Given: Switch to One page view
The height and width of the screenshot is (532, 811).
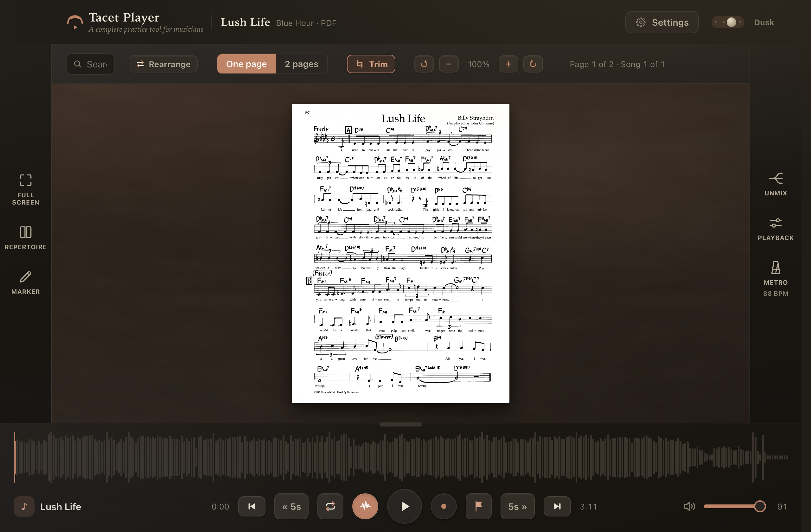Looking at the screenshot, I should tap(246, 64).
